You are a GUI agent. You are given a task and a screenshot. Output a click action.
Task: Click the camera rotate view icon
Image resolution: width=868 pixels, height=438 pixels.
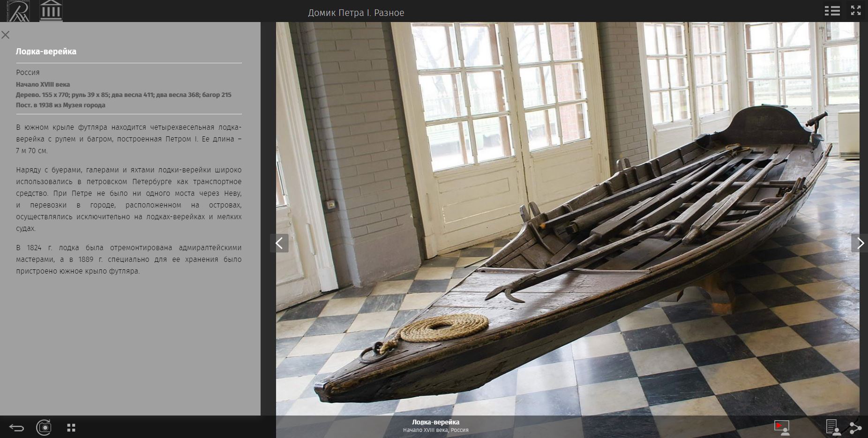44,427
